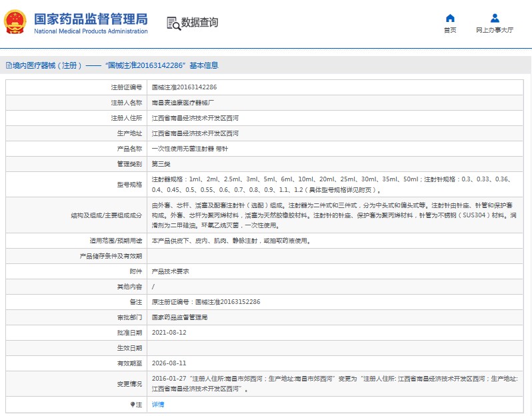Image resolution: width=532 pixels, height=416 pixels.
Task: Click the bullet icon beside 注
Action: pyautogui.click(x=132, y=405)
